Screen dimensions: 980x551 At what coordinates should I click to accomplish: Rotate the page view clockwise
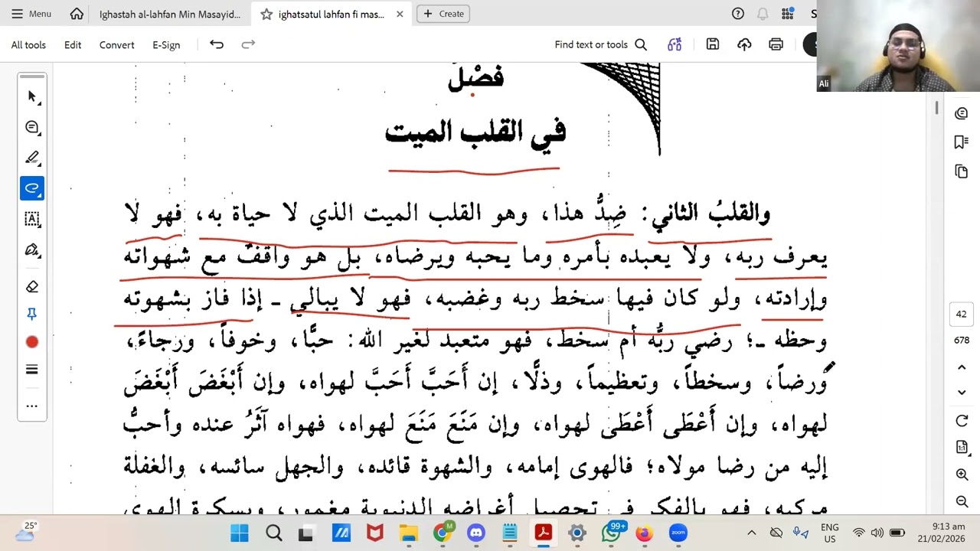pos(962,421)
